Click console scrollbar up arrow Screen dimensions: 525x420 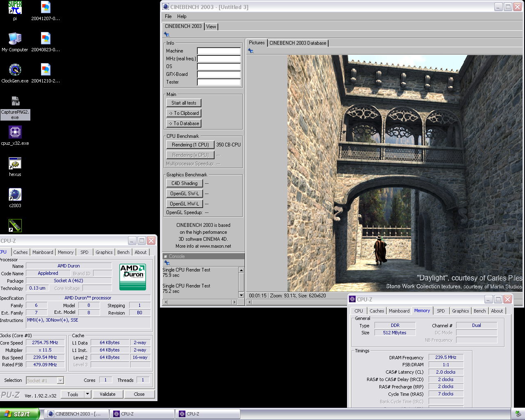pyautogui.click(x=241, y=270)
